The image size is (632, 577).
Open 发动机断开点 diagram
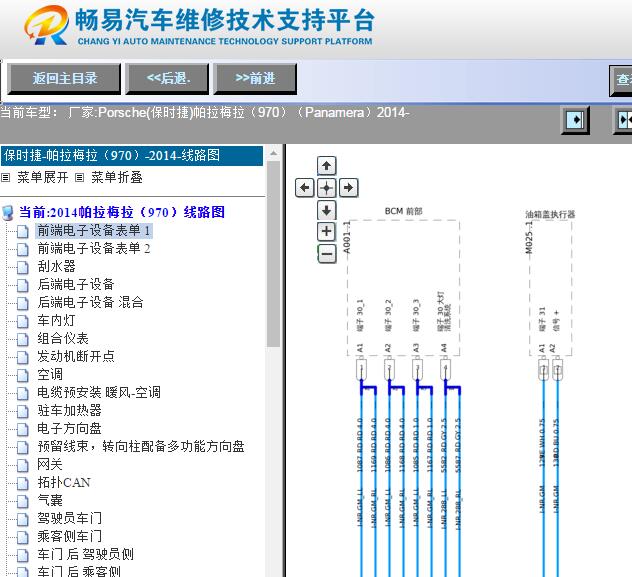coord(76,356)
